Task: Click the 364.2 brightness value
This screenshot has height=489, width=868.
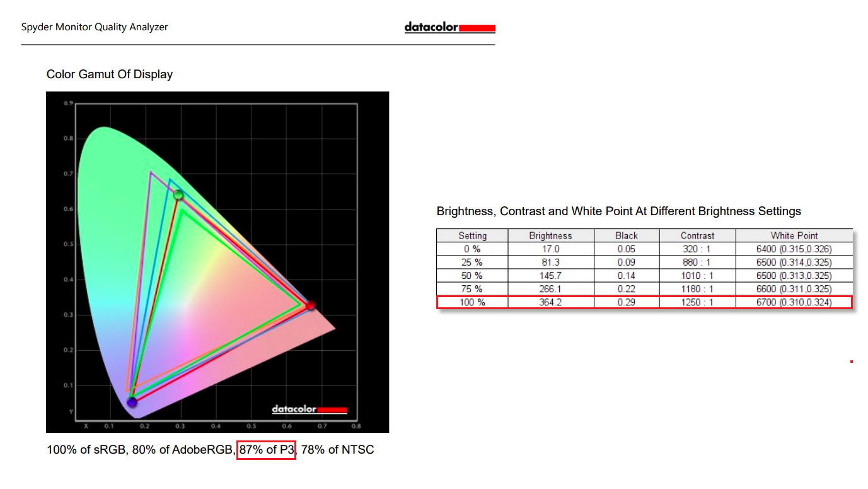Action: 550,302
